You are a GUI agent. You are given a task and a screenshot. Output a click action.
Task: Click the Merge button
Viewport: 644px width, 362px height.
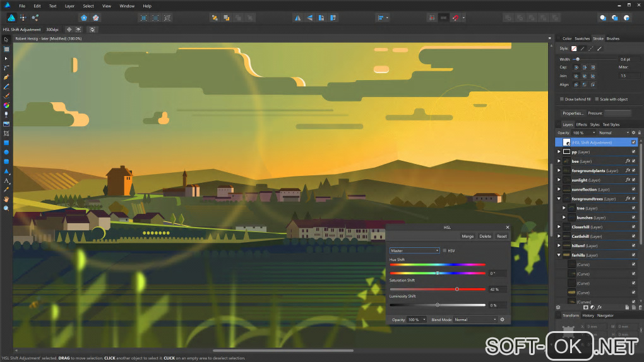[x=467, y=236]
